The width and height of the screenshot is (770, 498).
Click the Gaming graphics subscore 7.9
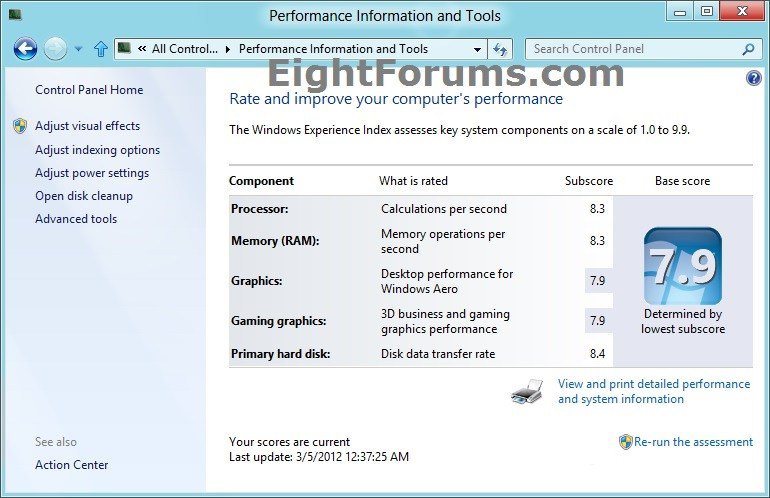click(597, 321)
